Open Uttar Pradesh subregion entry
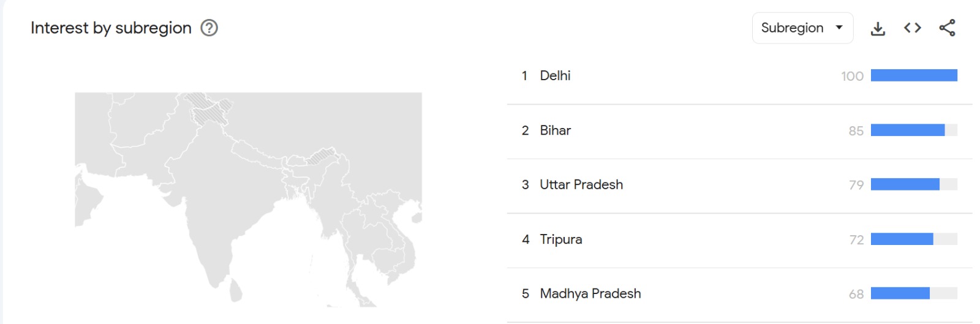 (581, 185)
